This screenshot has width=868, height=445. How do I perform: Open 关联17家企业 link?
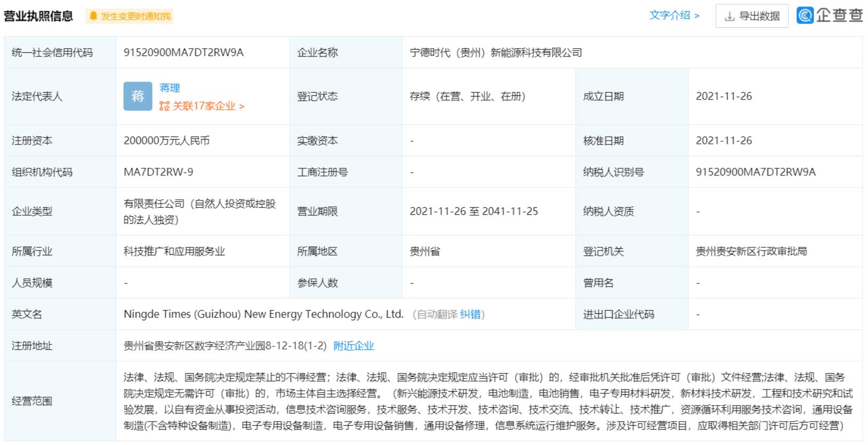pos(208,106)
